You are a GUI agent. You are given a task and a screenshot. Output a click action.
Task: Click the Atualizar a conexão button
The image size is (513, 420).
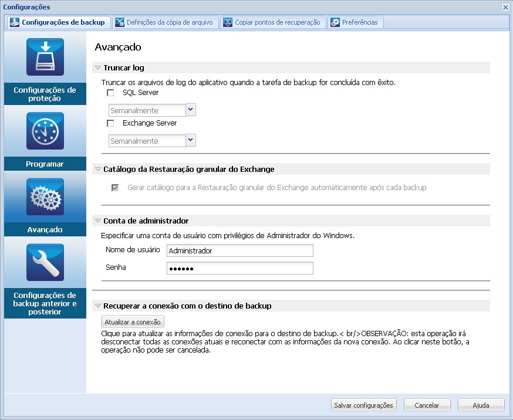tap(133, 321)
